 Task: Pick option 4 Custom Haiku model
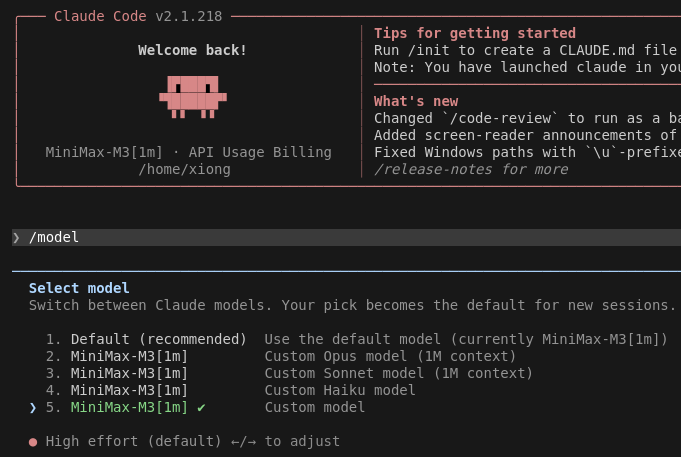tap(230, 390)
